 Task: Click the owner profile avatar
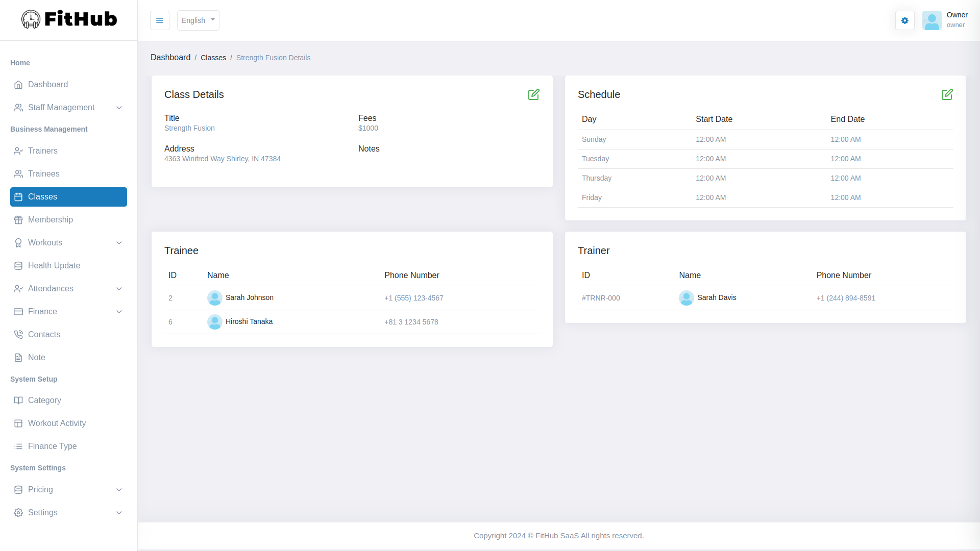coord(933,20)
